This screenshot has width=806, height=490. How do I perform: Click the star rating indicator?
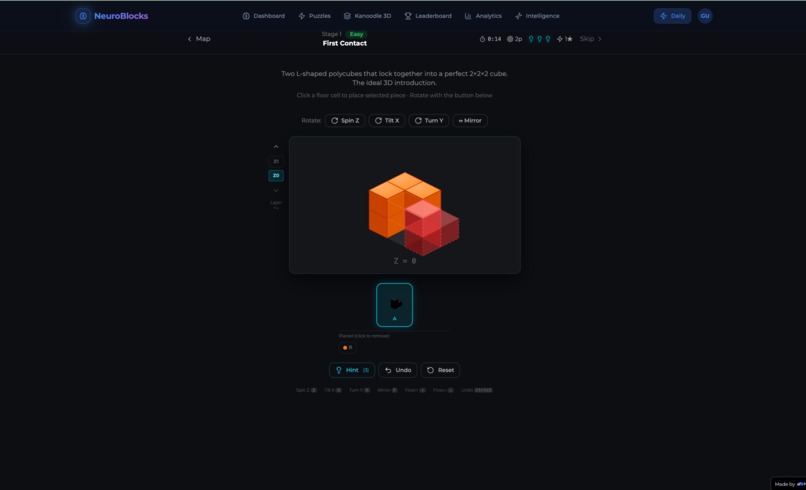point(564,39)
